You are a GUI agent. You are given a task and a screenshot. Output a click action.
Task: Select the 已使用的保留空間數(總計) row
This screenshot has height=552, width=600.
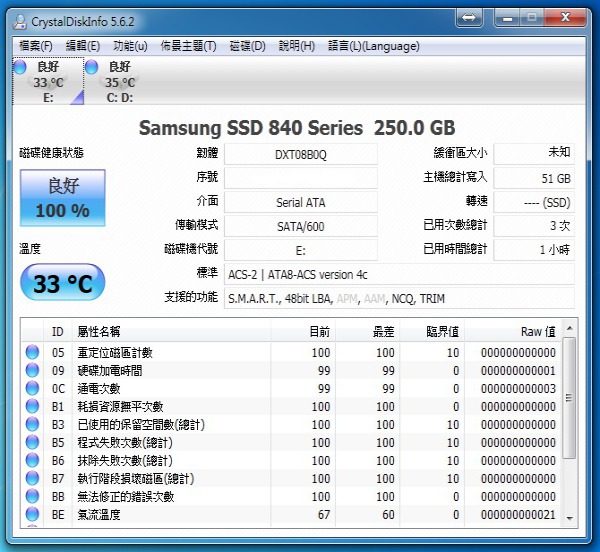pyautogui.click(x=292, y=424)
